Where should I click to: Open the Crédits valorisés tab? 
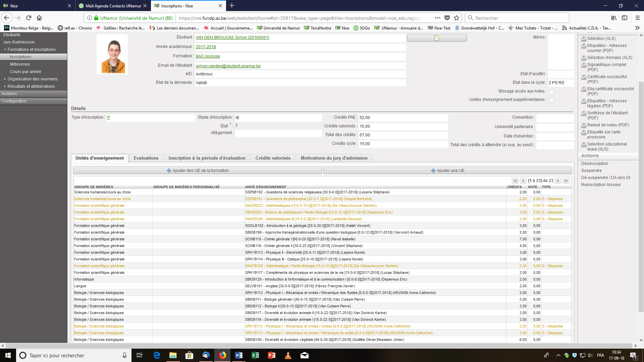pyautogui.click(x=273, y=158)
